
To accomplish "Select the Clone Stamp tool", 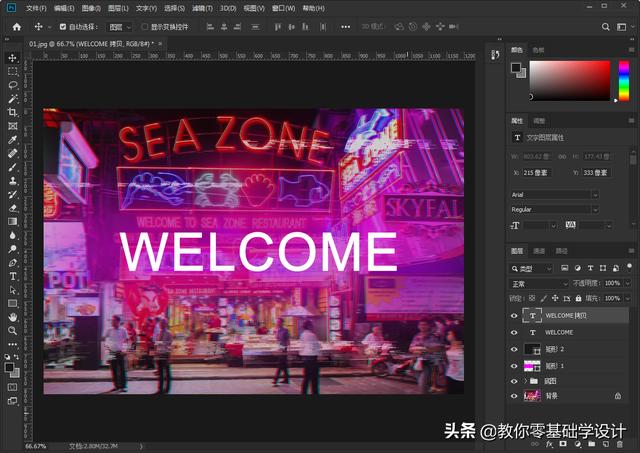I will point(13,181).
